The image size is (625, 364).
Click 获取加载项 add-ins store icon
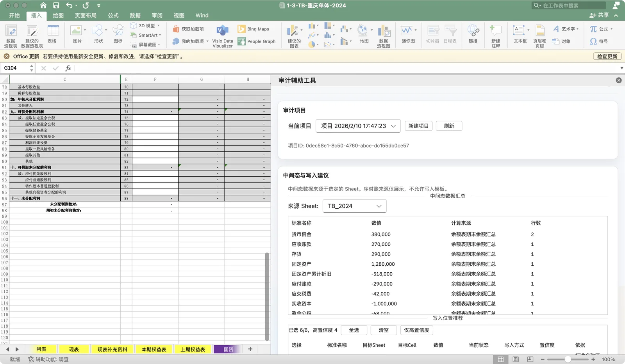188,29
